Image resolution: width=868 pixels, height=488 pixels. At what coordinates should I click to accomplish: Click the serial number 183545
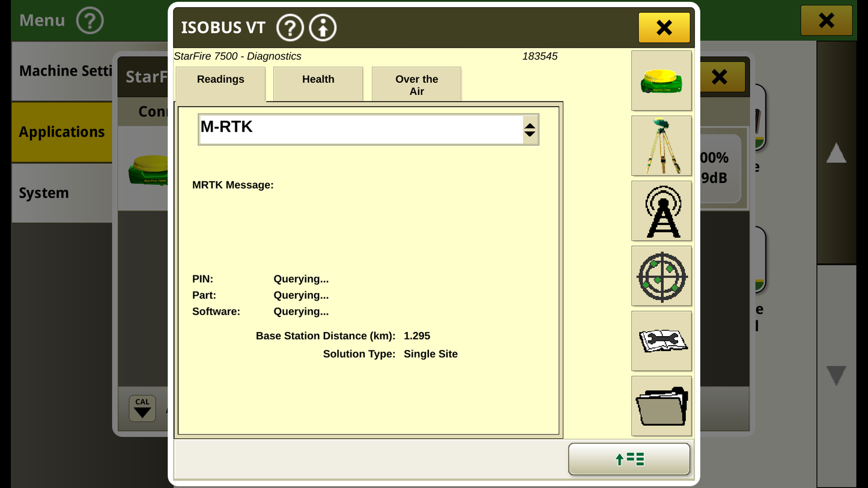(x=540, y=56)
